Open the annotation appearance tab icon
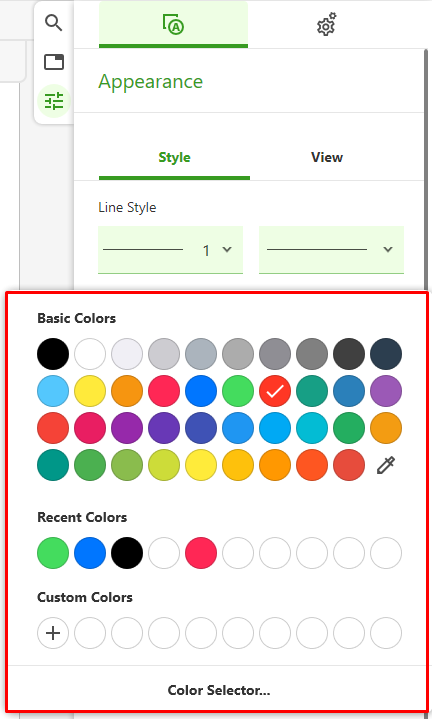This screenshot has width=432, height=719. 173,24
